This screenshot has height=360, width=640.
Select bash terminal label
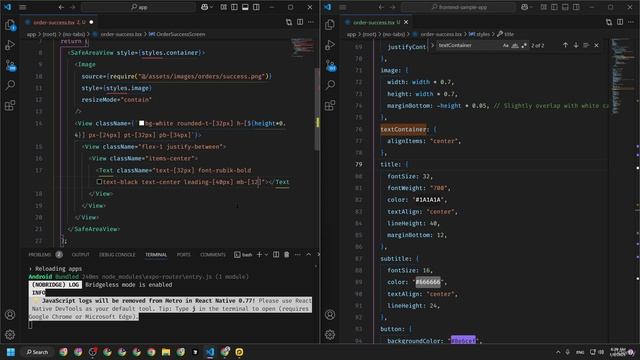243,254
